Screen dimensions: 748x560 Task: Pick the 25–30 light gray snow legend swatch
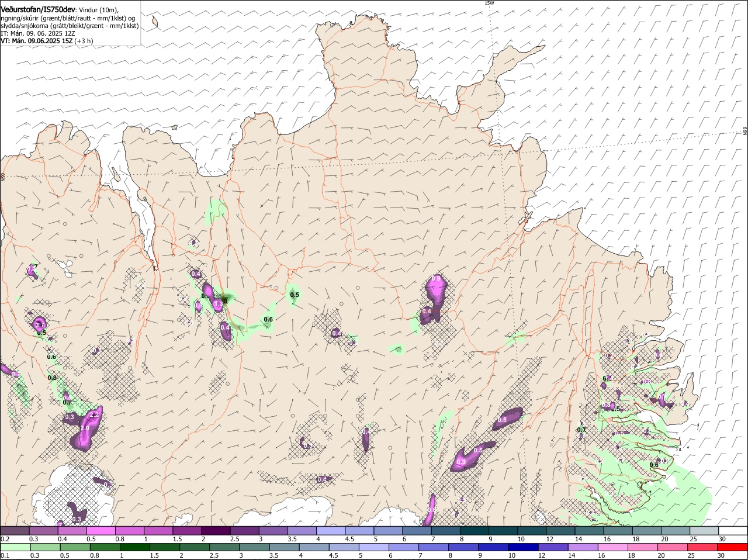tap(704, 531)
